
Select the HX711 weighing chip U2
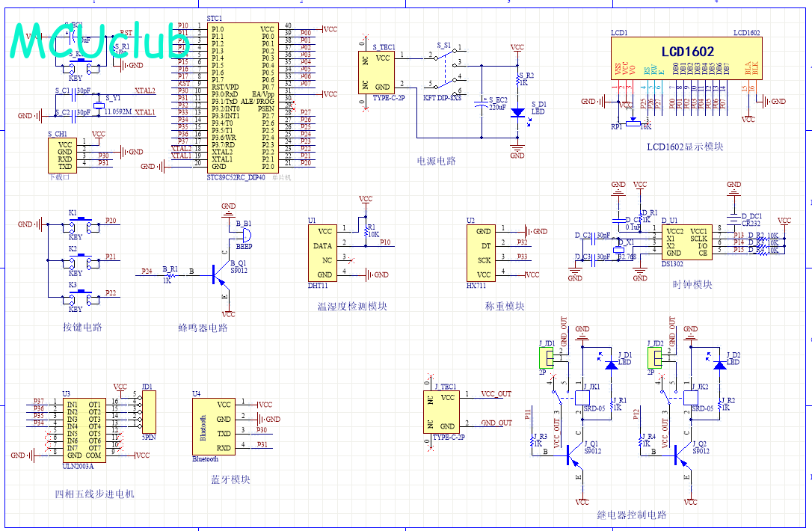[481, 253]
